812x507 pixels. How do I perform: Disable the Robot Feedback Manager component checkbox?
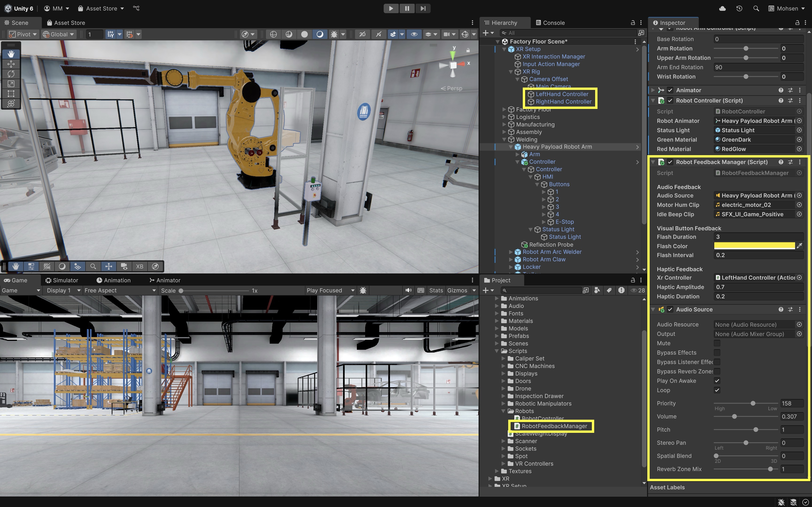[670, 162]
